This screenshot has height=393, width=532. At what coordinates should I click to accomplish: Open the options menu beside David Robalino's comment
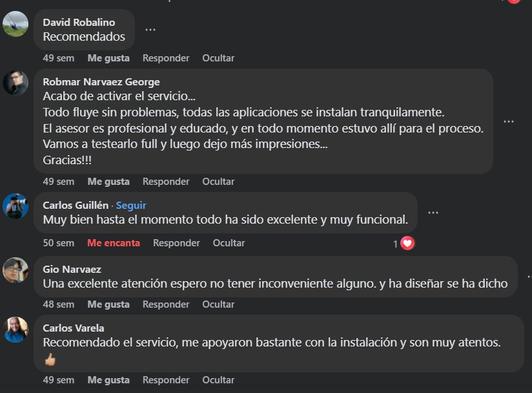(x=149, y=29)
